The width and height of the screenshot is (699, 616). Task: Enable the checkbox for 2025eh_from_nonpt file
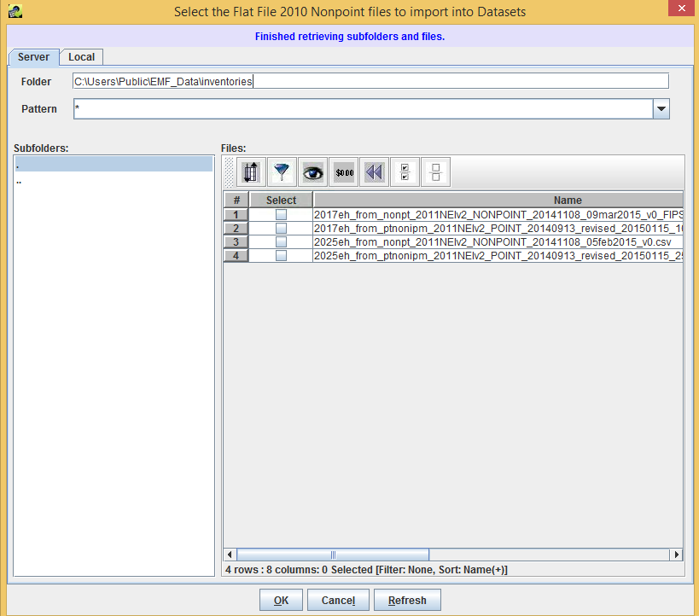tap(281, 241)
